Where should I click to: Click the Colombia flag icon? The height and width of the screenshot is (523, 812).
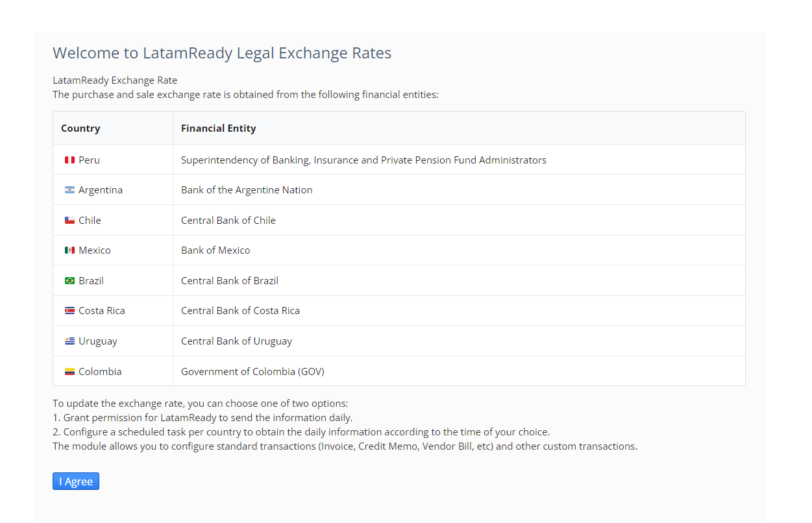(x=69, y=372)
